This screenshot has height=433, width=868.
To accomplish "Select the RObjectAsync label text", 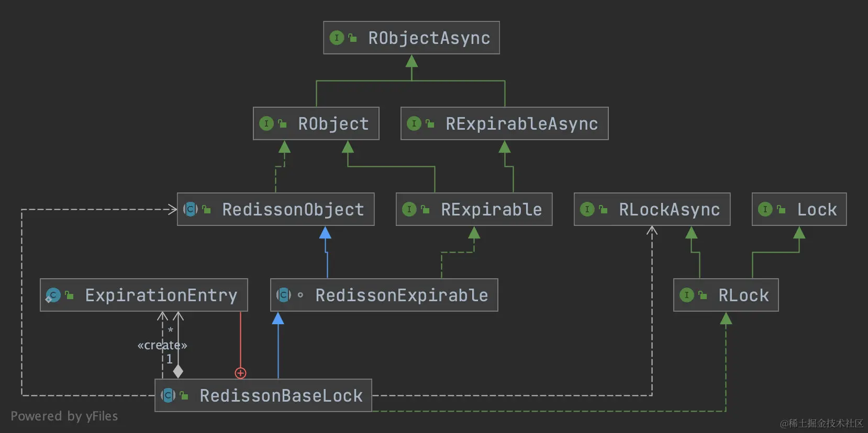I will (429, 38).
